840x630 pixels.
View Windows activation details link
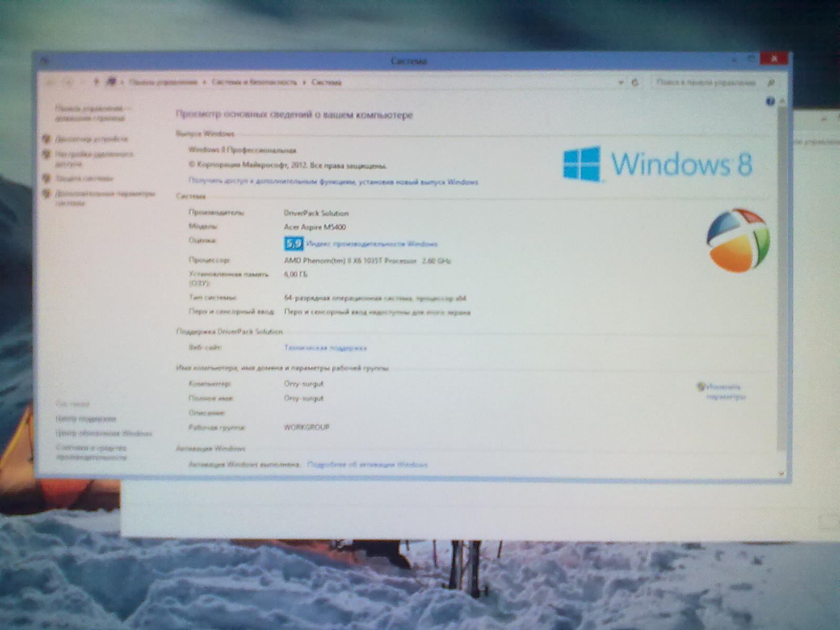(367, 465)
